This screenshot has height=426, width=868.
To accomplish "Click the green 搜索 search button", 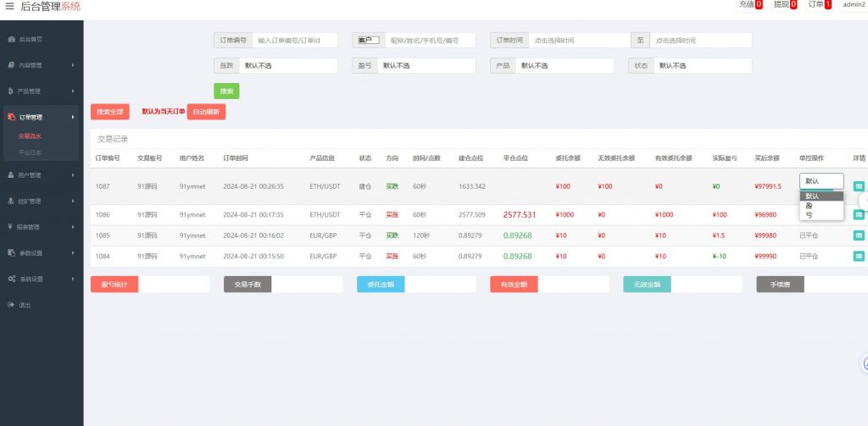I will (226, 91).
